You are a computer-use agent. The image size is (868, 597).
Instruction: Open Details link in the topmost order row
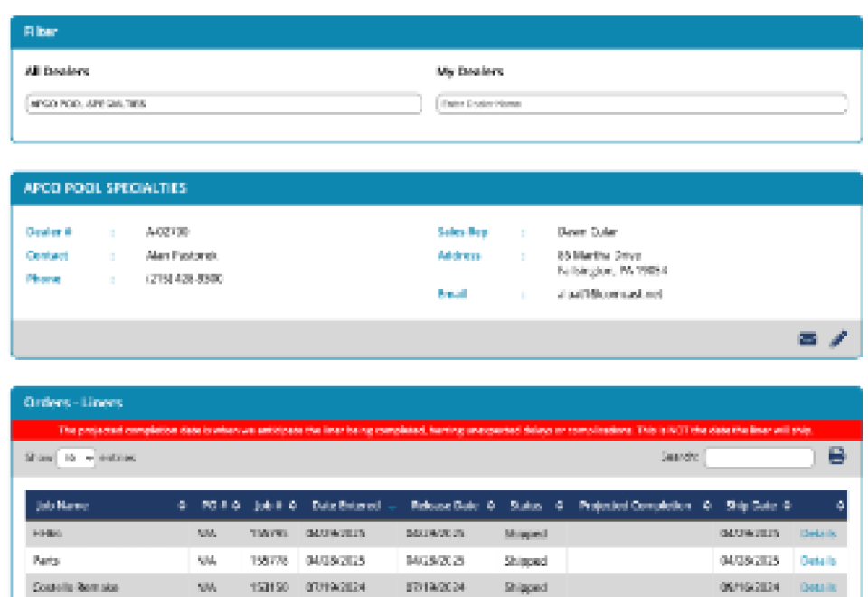[x=817, y=534]
